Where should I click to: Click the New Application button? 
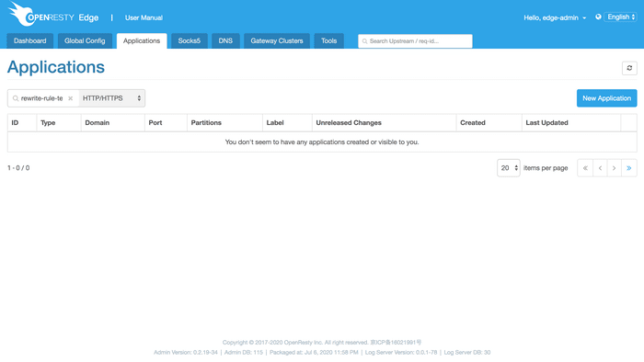[x=606, y=98]
